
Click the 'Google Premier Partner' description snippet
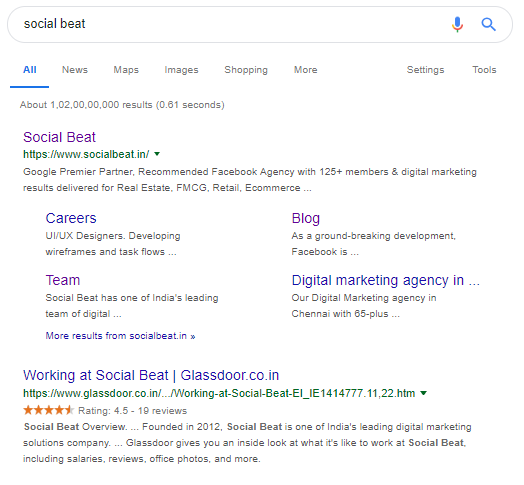250,180
